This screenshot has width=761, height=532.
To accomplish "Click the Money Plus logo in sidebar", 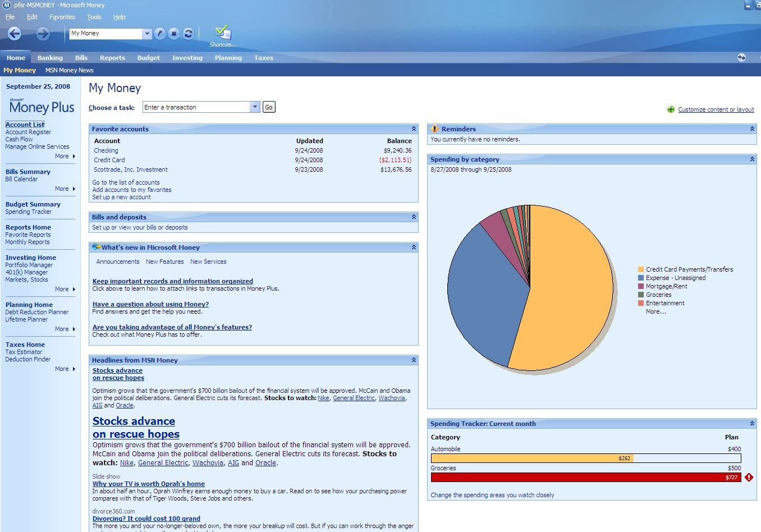I will click(x=42, y=106).
